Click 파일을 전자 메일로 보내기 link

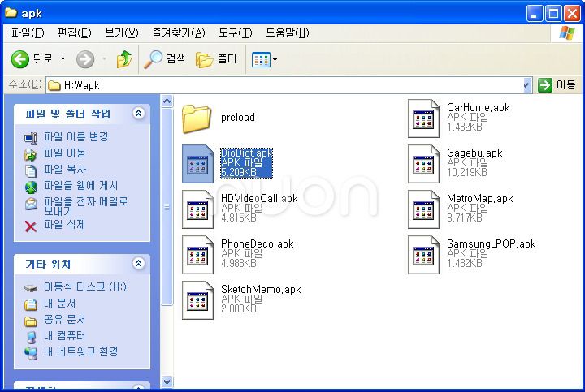tap(85, 206)
